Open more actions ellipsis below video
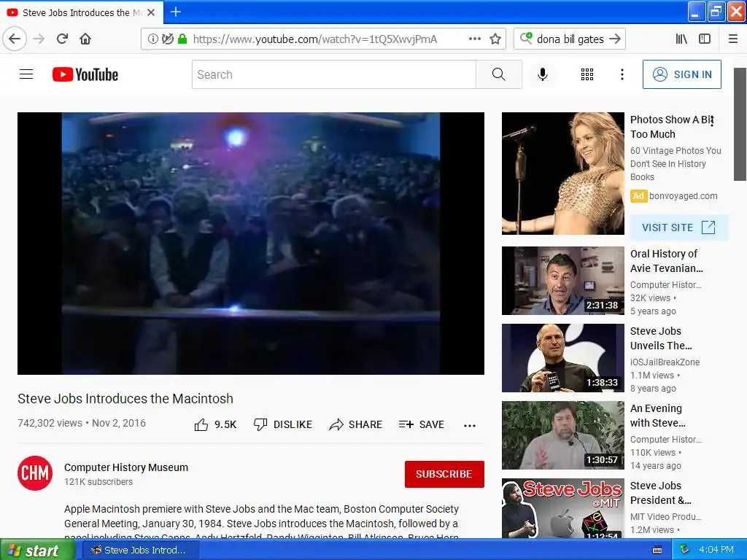Image resolution: width=747 pixels, height=560 pixels. click(470, 425)
